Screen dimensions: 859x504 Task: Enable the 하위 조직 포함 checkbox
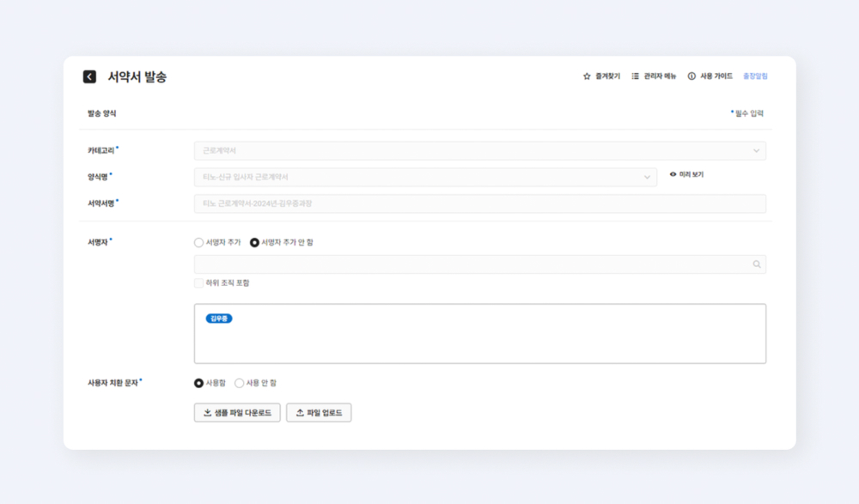coord(199,283)
